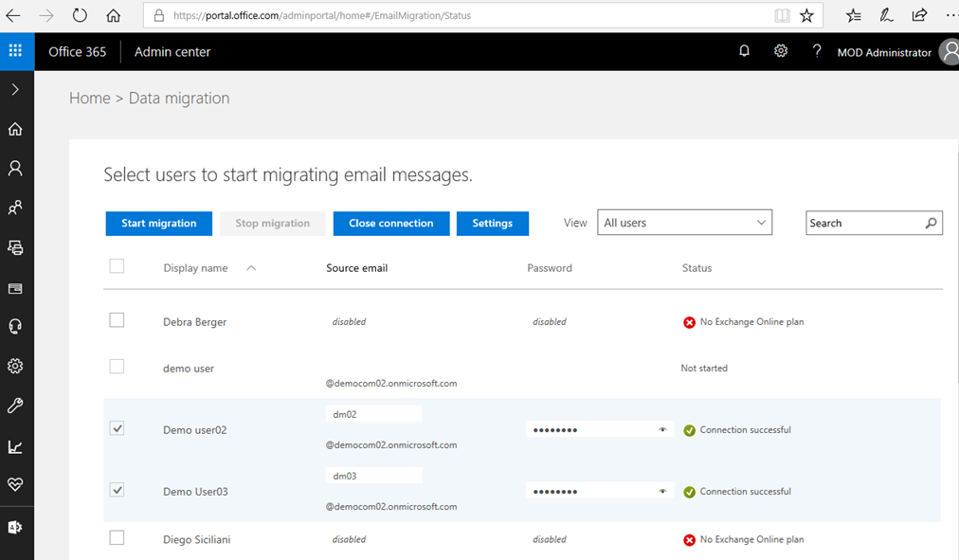The image size is (959, 560).
Task: Check the Debra Berger row checkbox
Action: [x=117, y=320]
